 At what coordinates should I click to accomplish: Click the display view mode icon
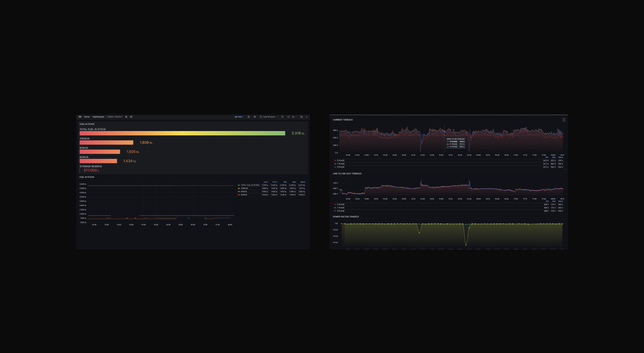(301, 117)
